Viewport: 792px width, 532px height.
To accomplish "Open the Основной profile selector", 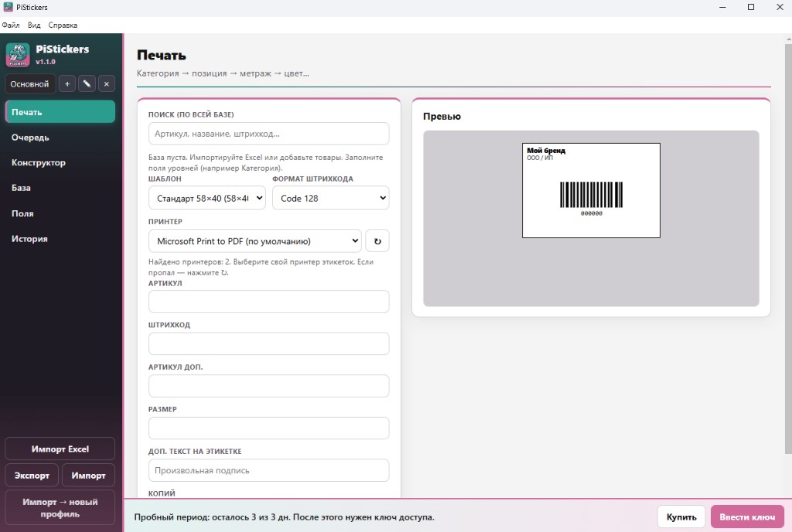I will pyautogui.click(x=30, y=84).
